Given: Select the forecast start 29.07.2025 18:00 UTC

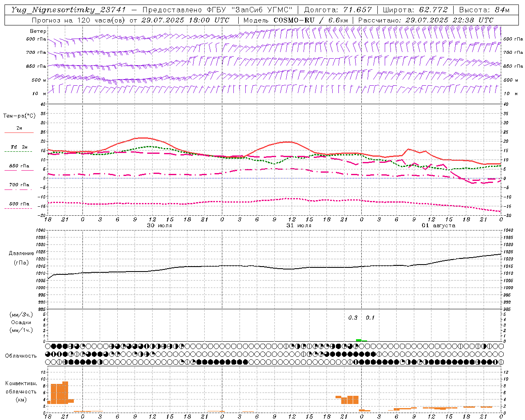Looking at the screenshot, I should point(185,20).
